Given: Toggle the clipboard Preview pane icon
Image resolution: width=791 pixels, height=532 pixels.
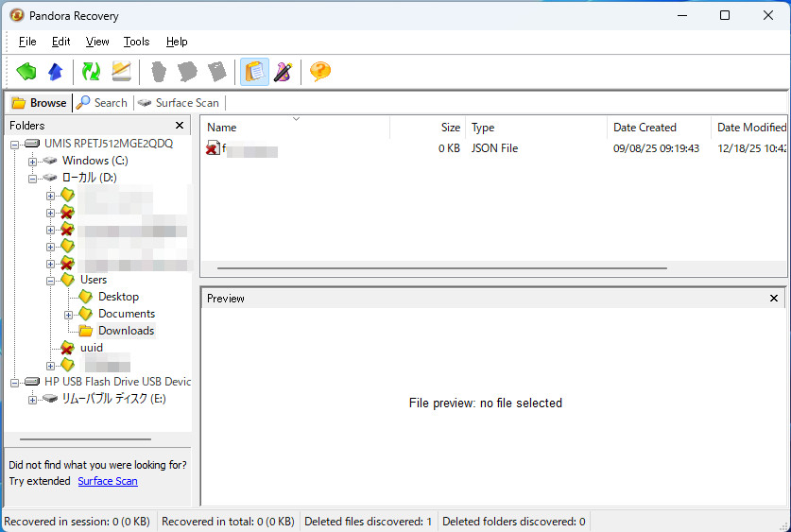Looking at the screenshot, I should tap(254, 72).
